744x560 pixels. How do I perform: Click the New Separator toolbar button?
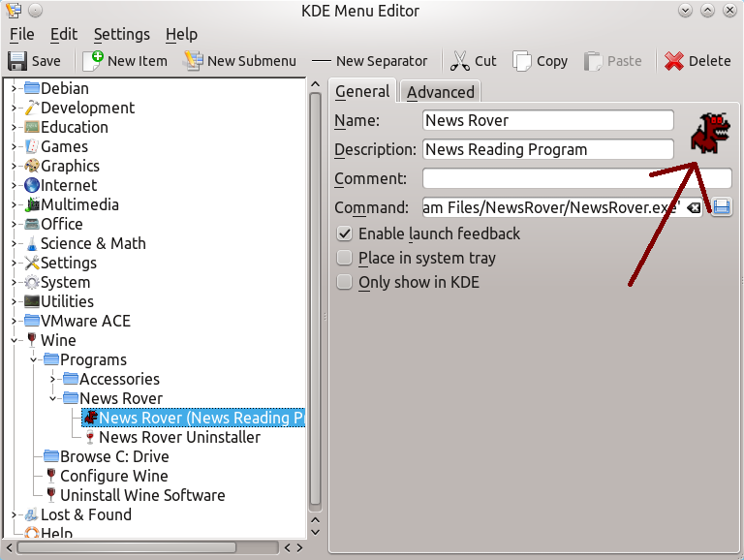tap(370, 61)
